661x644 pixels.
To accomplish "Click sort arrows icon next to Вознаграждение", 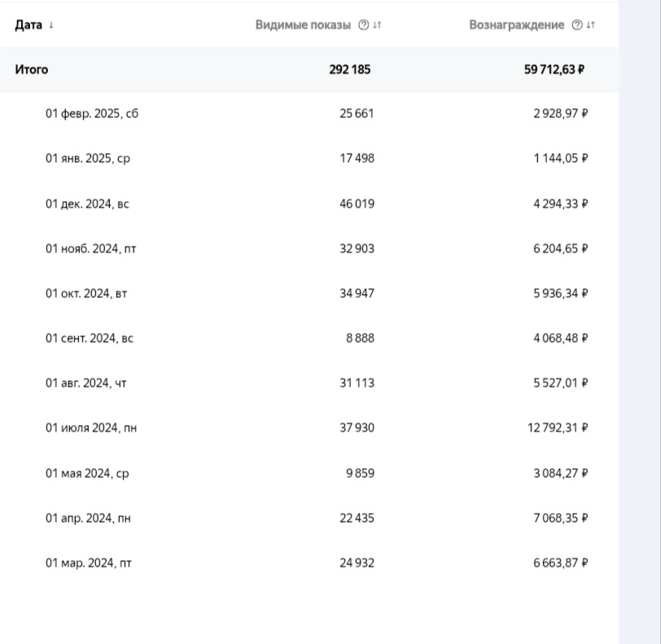I will pos(591,25).
